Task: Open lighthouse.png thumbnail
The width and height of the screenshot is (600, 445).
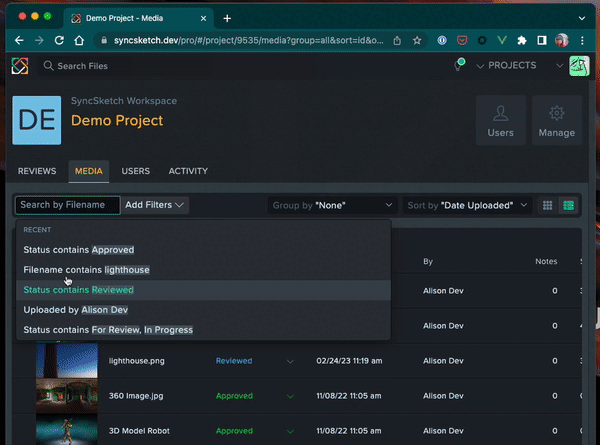Action: (x=67, y=361)
